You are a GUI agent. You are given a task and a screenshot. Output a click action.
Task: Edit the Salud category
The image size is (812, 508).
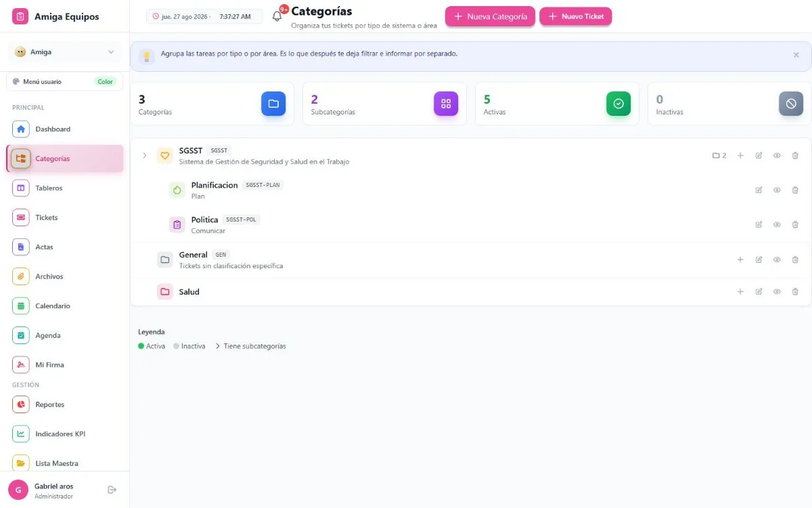pyautogui.click(x=759, y=292)
